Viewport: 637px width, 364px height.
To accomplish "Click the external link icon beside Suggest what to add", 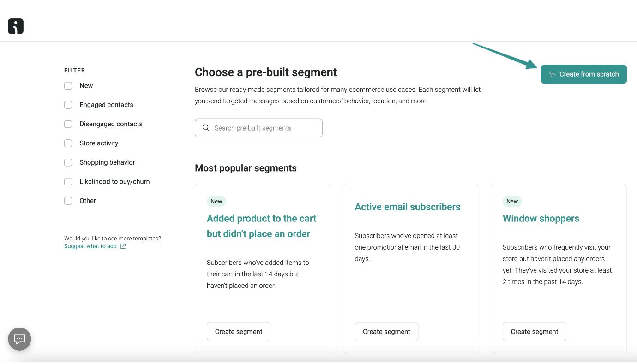I will (x=122, y=246).
